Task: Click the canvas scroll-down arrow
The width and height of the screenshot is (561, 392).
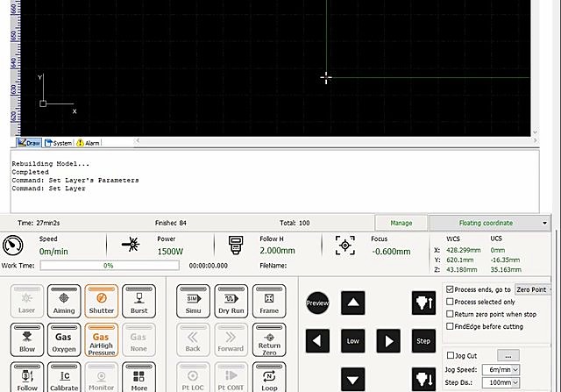Action: point(535,132)
